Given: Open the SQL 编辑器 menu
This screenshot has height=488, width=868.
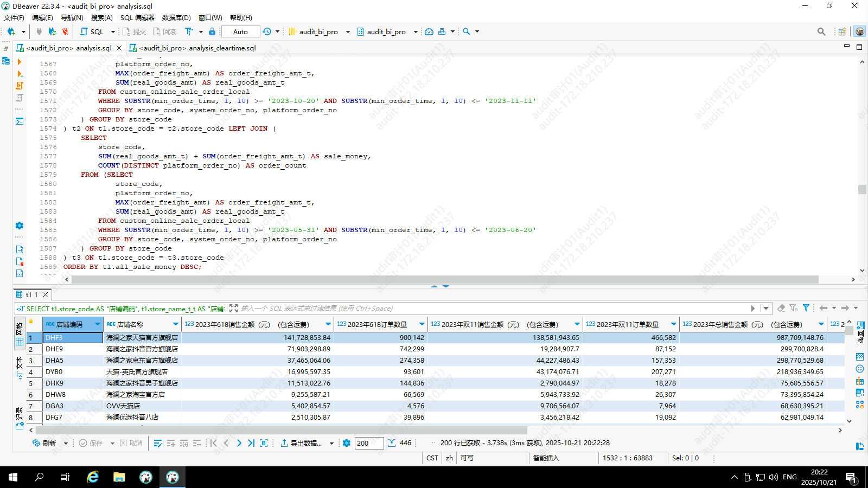Looking at the screenshot, I should (137, 17).
